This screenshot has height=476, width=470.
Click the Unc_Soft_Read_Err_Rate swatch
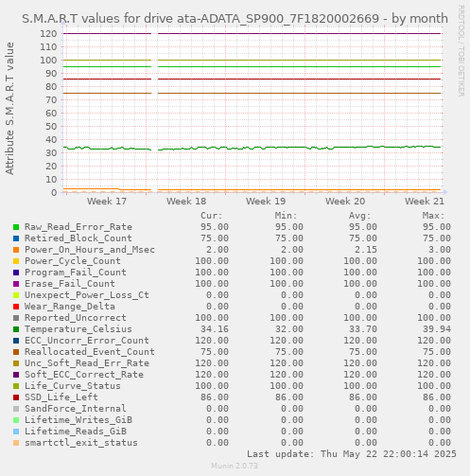[16, 363]
